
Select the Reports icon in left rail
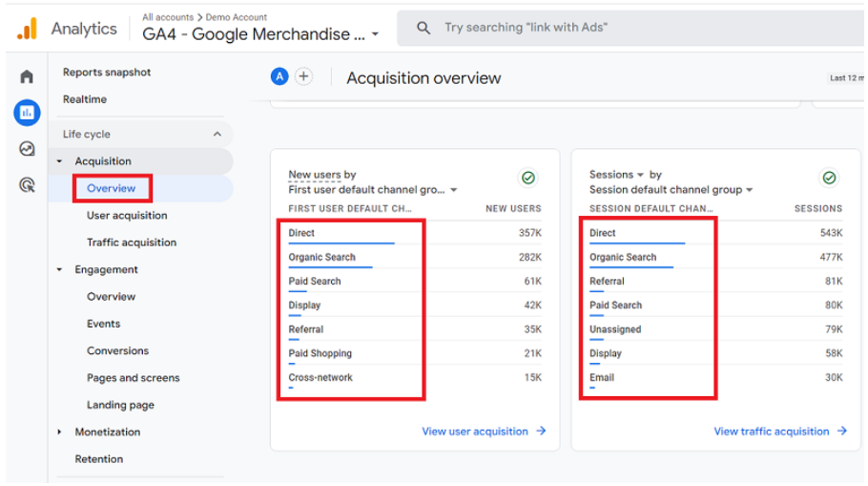(x=27, y=113)
